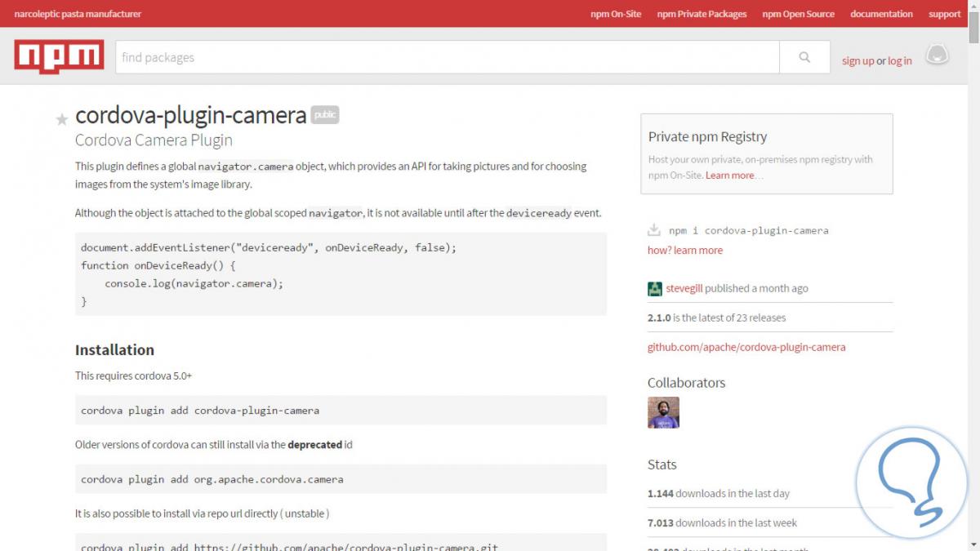Click '1.144 downloads in the last day'
The image size is (980, 551).
[719, 493]
